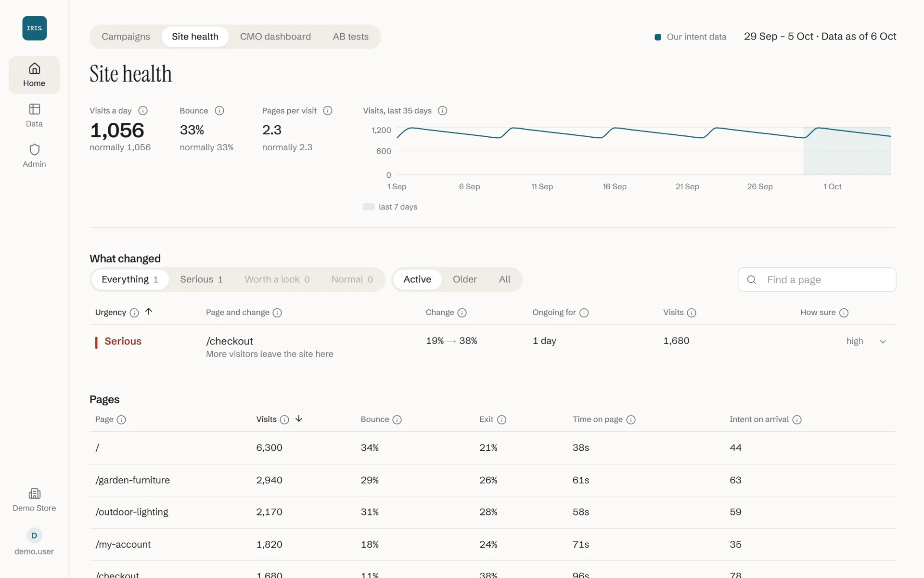The height and width of the screenshot is (578, 924).
Task: Show info for Change column
Action: (462, 313)
